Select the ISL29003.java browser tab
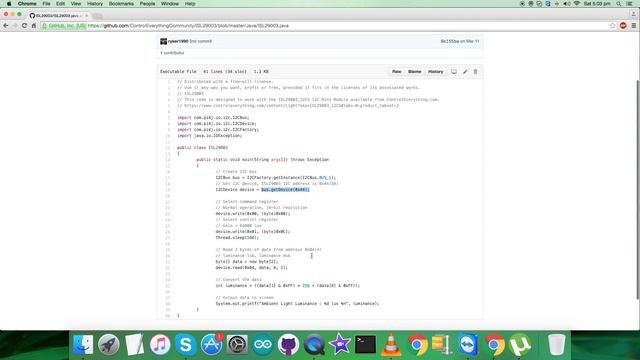The height and width of the screenshot is (360, 640). (59, 16)
